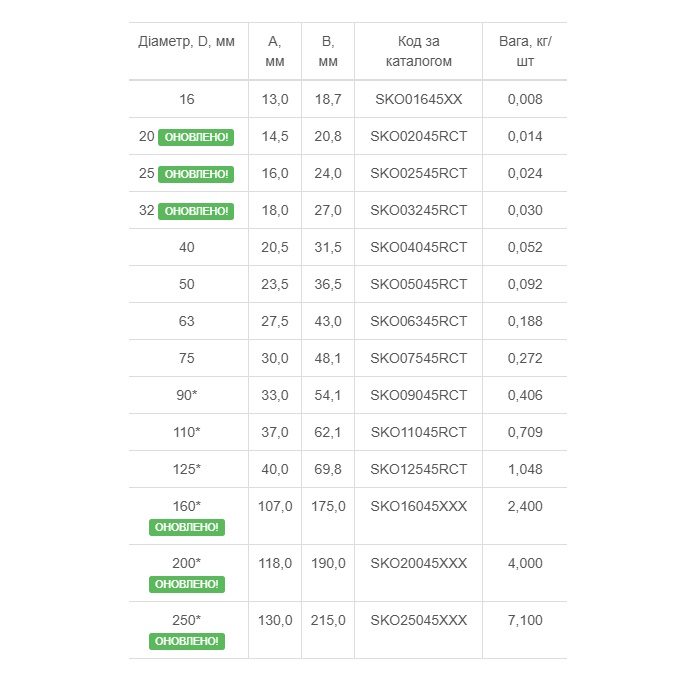700x700 pixels.
Task: Click the B value 69,8
Action: pos(328,469)
